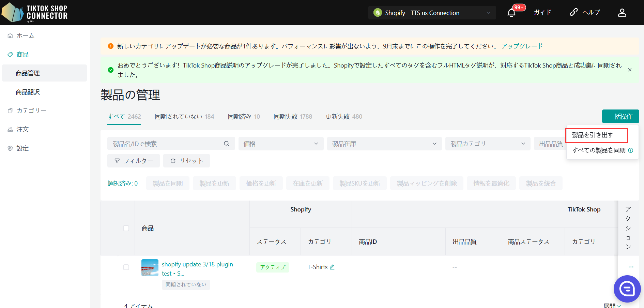This screenshot has height=308, width=644.
Task: Open the user account profile icon
Action: [622, 13]
